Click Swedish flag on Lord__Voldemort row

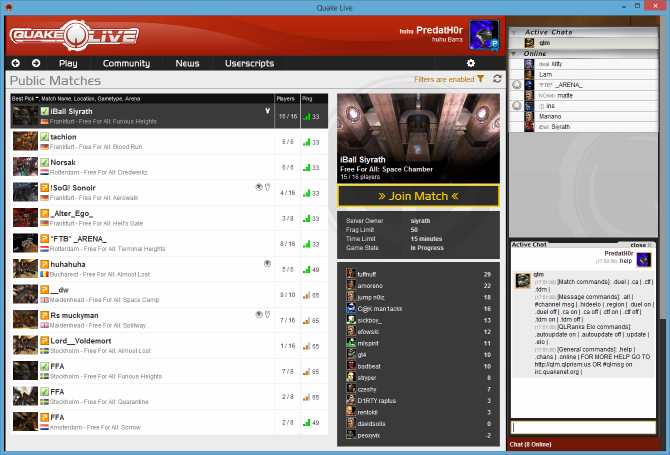point(44,351)
